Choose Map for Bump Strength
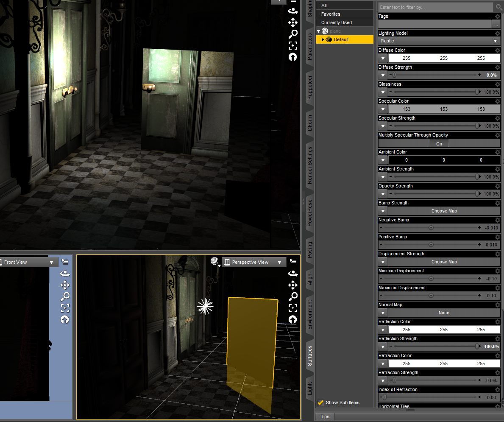 444,211
